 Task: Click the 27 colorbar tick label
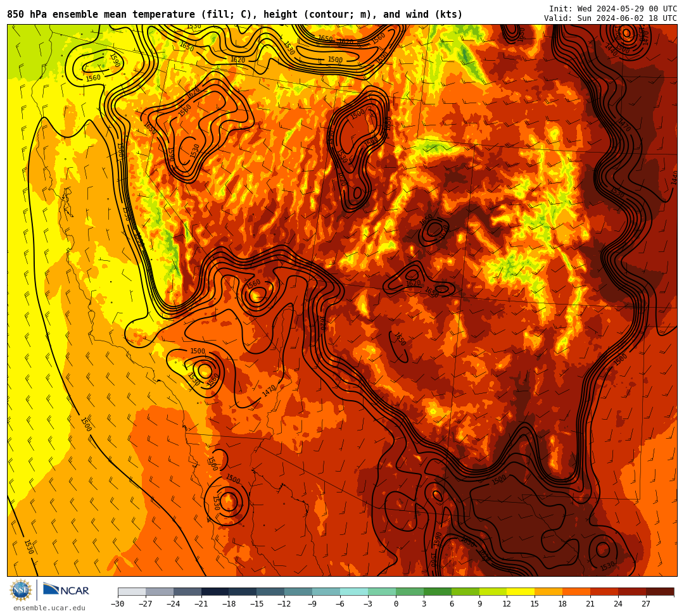[646, 604]
